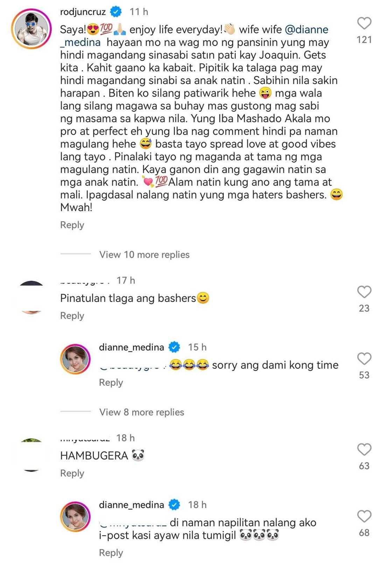Open the dianne_medina username on the 15 h reply
This screenshot has width=392, height=566.
pyautogui.click(x=132, y=347)
